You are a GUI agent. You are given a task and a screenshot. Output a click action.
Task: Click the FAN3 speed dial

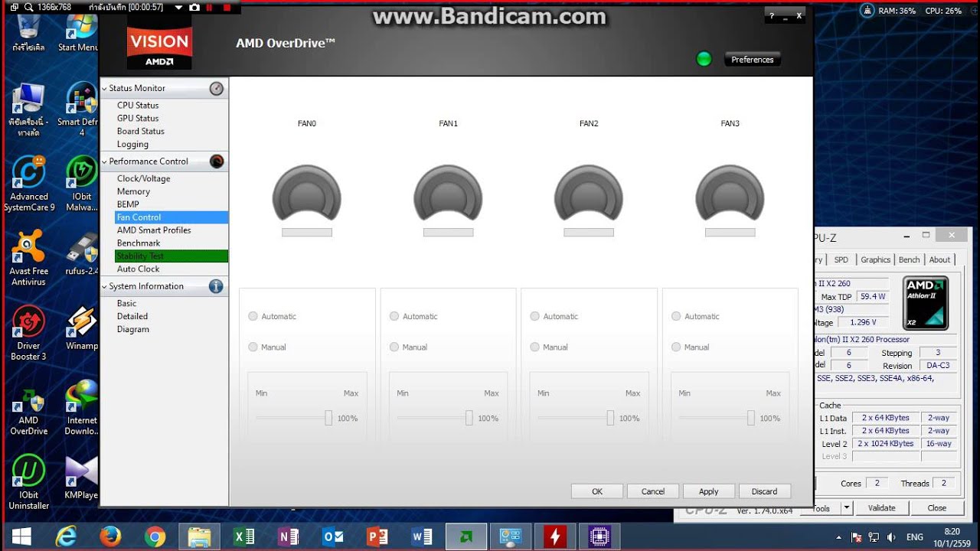[730, 193]
